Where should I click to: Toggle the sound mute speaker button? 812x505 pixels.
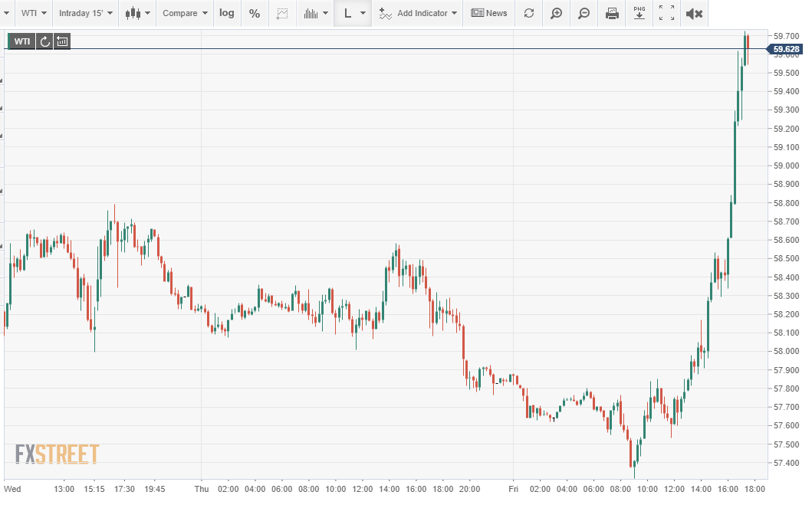point(694,14)
